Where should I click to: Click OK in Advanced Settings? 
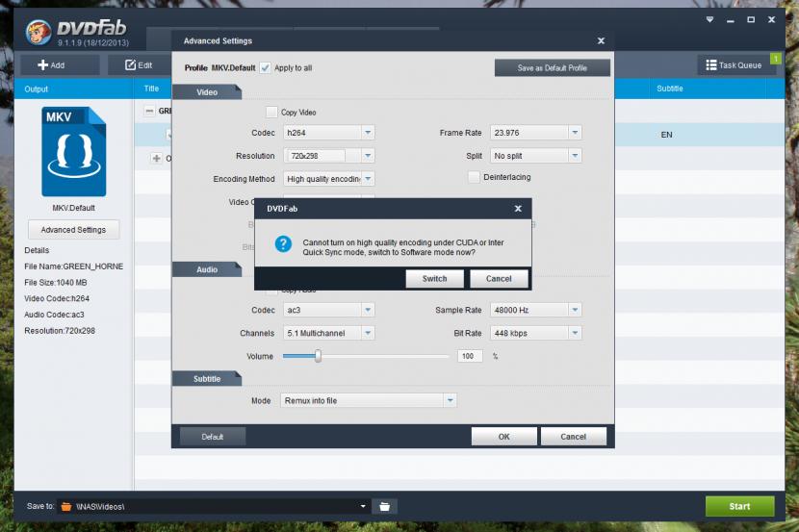(504, 437)
